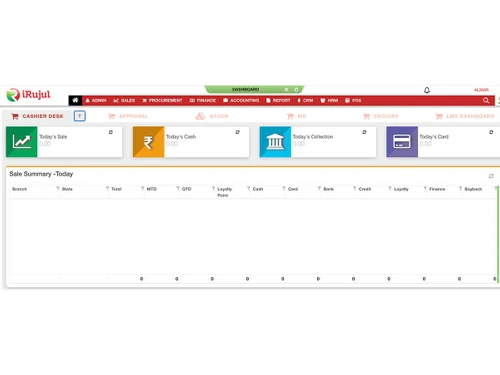Click the Today's Collection label

coord(313,137)
